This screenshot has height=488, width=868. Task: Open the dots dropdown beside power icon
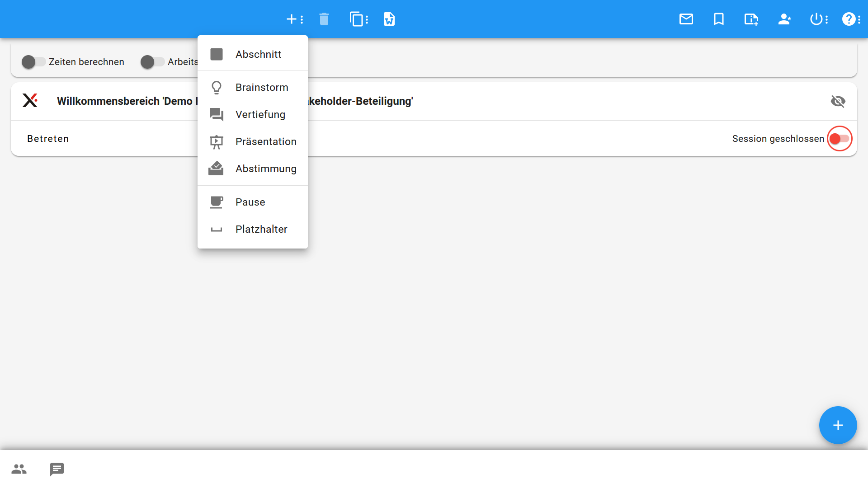point(826,19)
